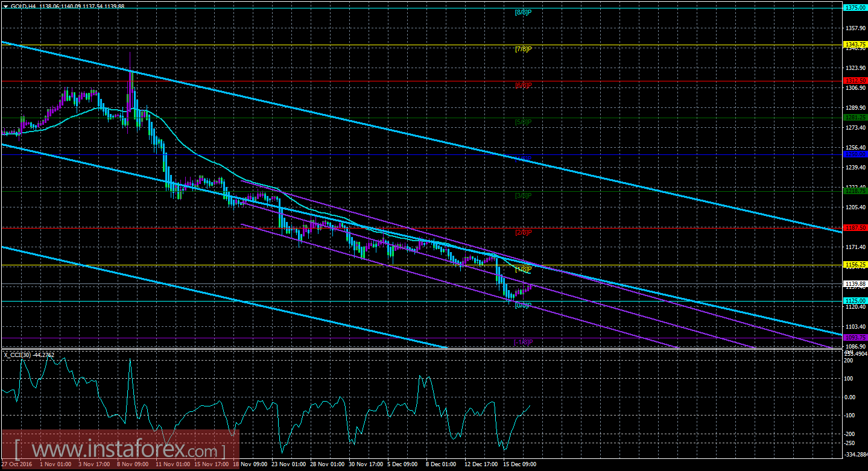Image resolution: width=868 pixels, height=471 pixels.
Task: Select the yellow 1343.75 price tag
Action: (855, 45)
